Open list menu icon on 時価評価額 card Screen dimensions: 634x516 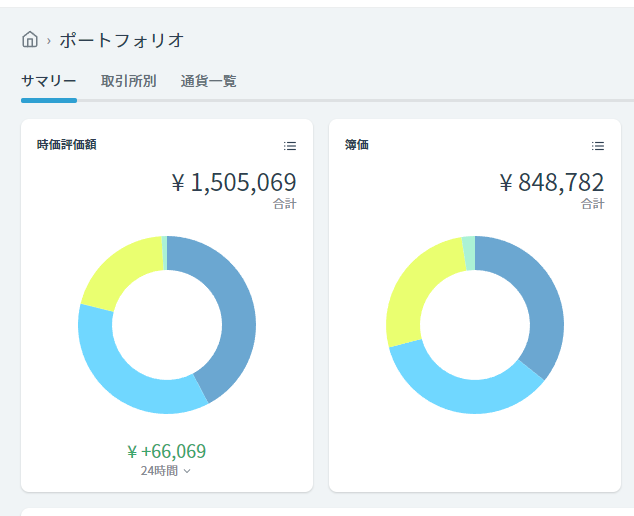click(290, 146)
